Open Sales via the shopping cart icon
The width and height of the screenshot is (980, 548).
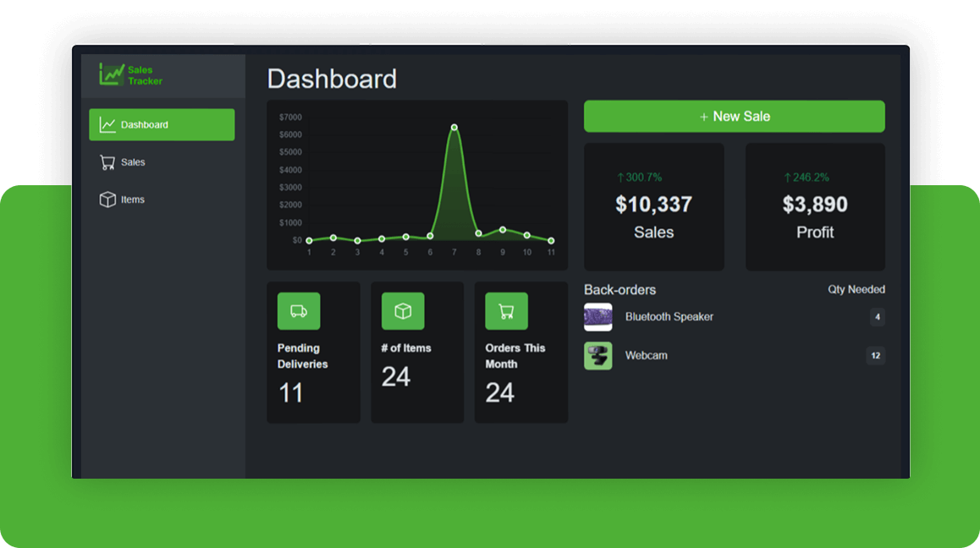coord(108,162)
